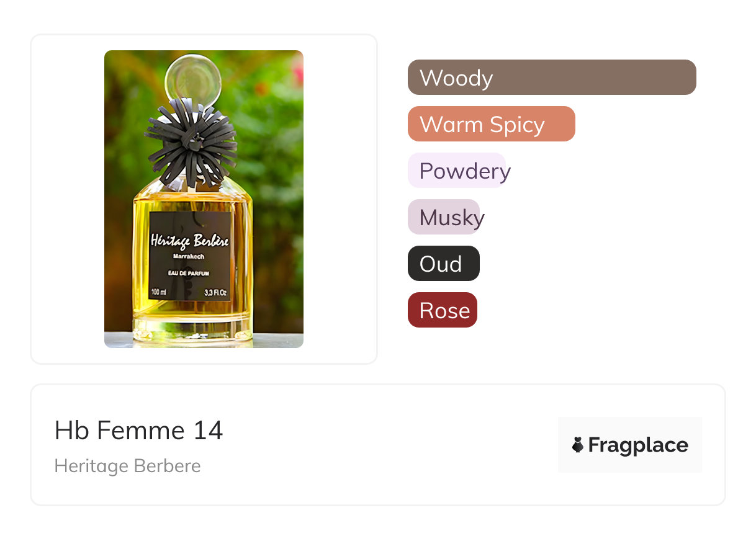Click the round glass bottle stopper
This screenshot has height=536, width=756.
tap(193, 80)
